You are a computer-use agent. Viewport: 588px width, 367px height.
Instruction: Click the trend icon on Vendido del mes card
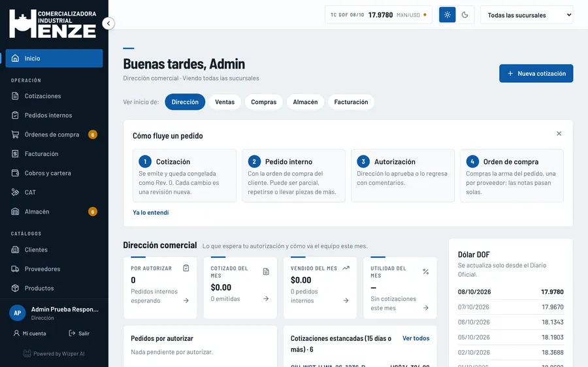[x=346, y=268]
